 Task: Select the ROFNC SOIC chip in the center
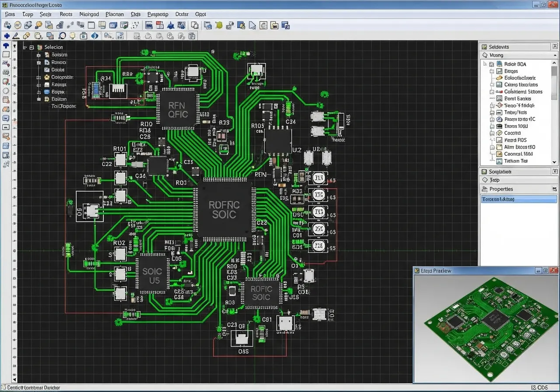click(224, 209)
